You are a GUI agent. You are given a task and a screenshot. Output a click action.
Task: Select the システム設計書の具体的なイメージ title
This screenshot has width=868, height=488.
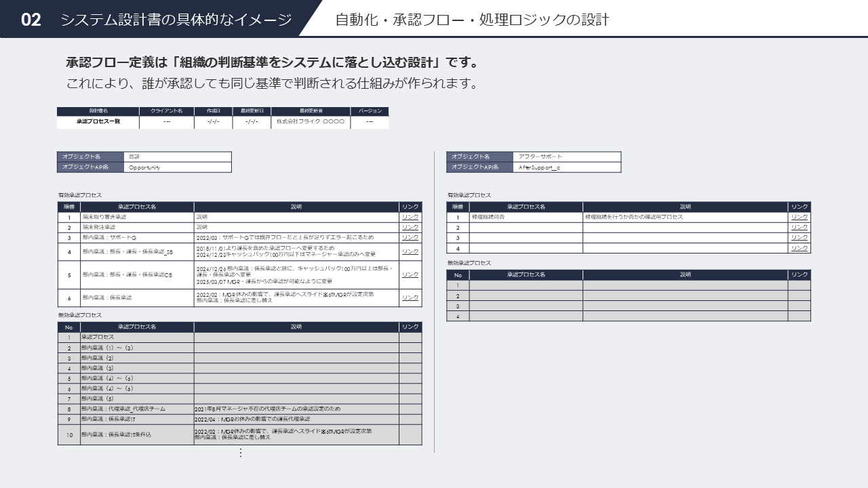coord(176,20)
